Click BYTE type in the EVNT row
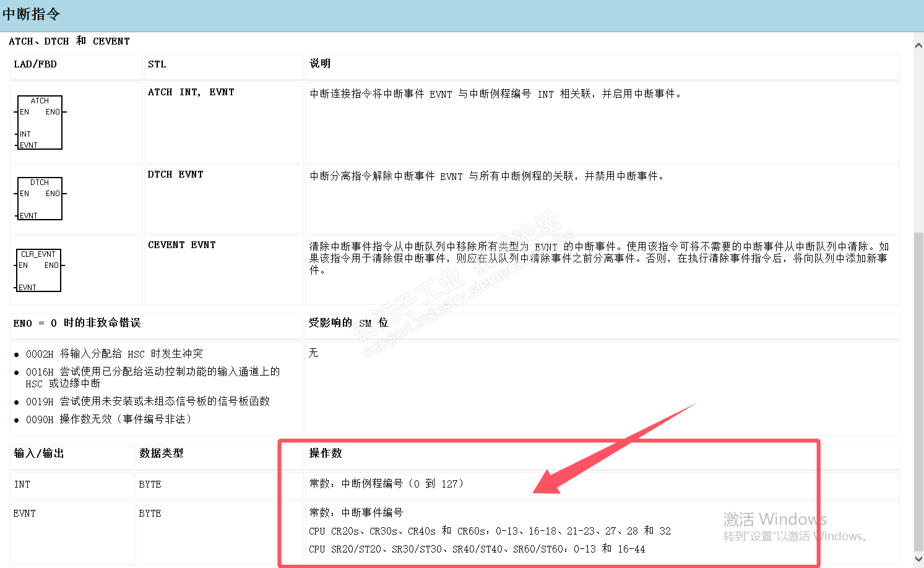Screen dimensions: 924x568 click(150, 514)
